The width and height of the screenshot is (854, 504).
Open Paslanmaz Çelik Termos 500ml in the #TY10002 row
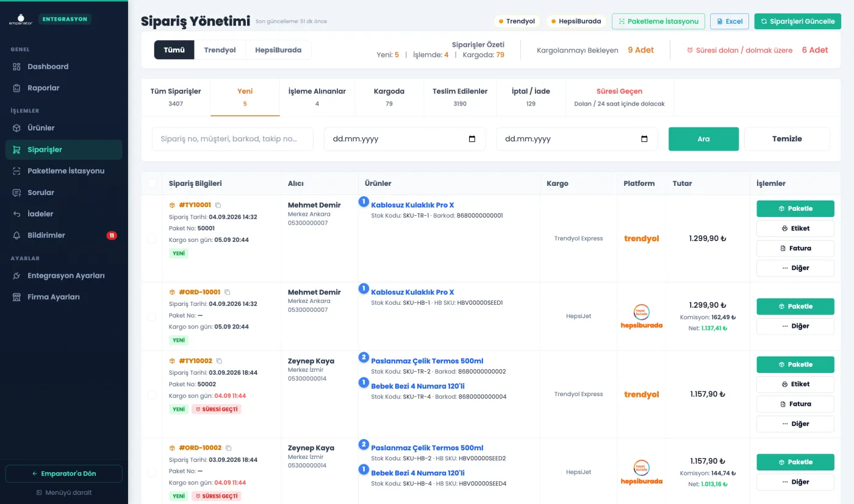427,361
